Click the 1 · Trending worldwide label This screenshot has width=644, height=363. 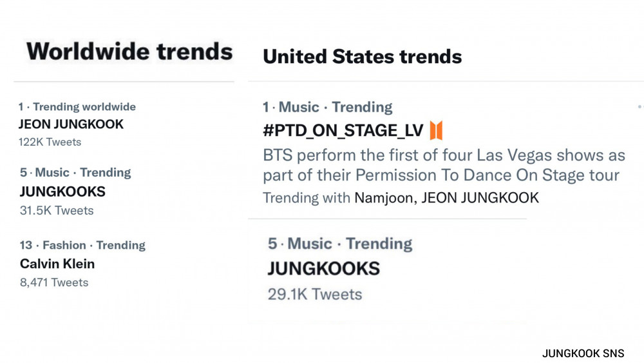(x=77, y=107)
